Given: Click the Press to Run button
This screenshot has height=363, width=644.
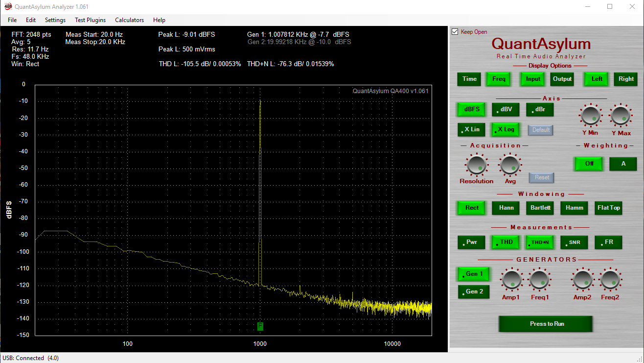Looking at the screenshot, I should 546,324.
